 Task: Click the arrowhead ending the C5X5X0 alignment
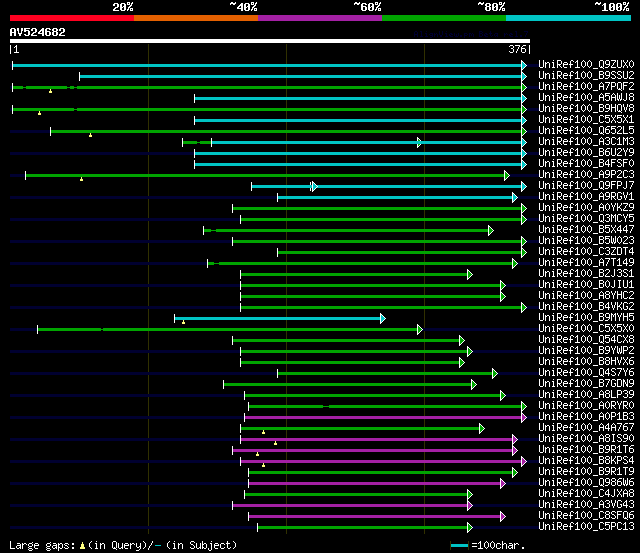(x=420, y=329)
